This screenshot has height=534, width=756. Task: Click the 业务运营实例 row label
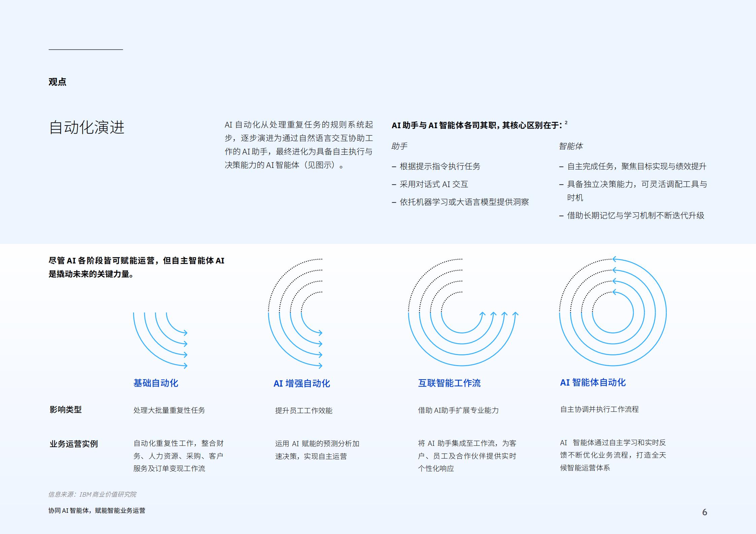(x=73, y=444)
